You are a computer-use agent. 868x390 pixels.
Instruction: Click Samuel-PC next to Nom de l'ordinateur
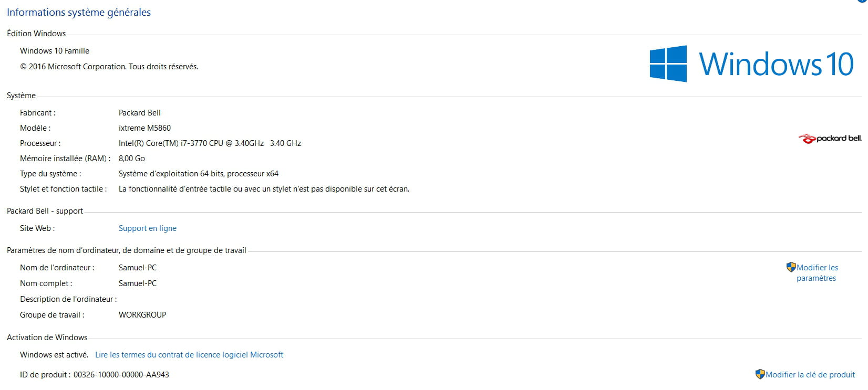138,268
